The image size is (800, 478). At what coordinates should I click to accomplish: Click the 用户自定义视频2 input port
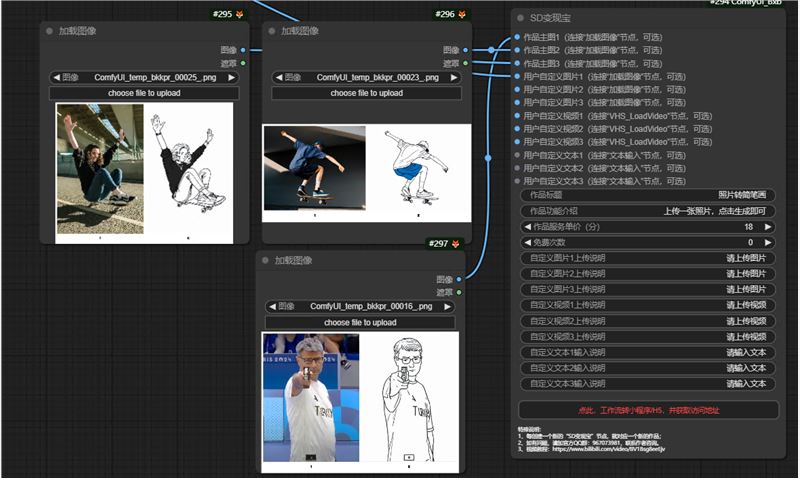(517, 129)
